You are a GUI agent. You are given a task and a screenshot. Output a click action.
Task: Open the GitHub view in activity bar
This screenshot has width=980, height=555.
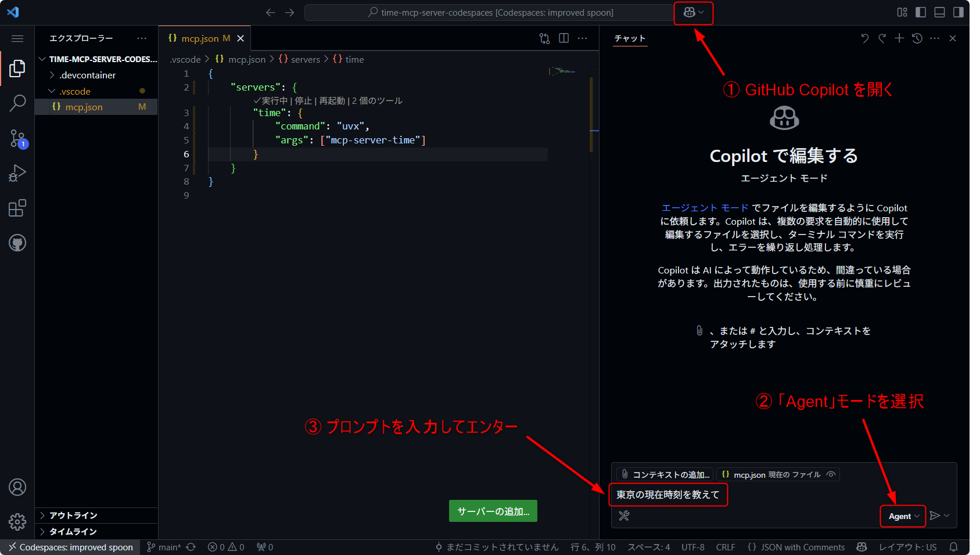pyautogui.click(x=17, y=243)
